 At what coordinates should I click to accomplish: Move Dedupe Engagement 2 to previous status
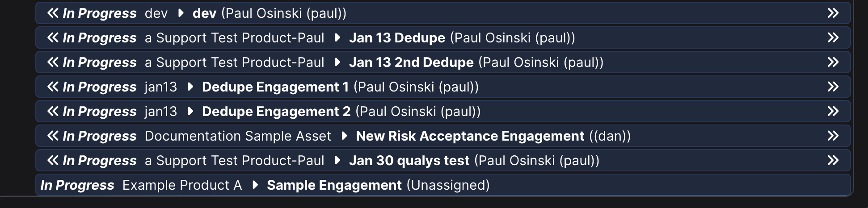(x=53, y=112)
